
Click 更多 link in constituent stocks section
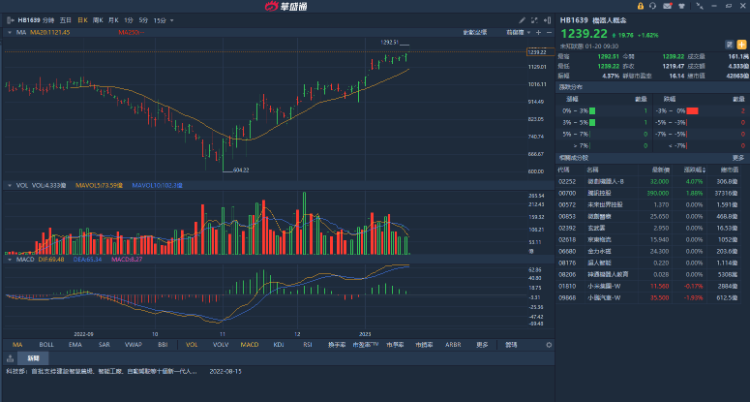pyautogui.click(x=738, y=157)
